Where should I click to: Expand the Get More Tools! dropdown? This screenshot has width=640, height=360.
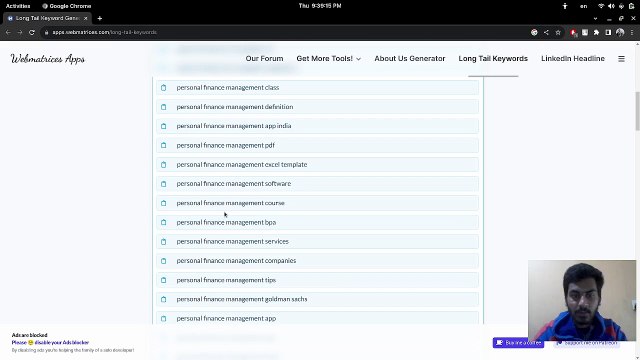[329, 59]
